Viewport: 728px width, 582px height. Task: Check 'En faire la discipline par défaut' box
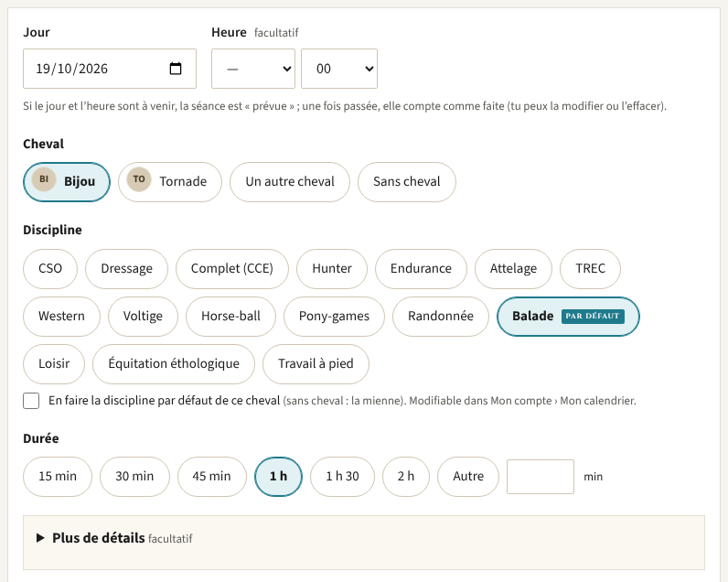pos(31,401)
